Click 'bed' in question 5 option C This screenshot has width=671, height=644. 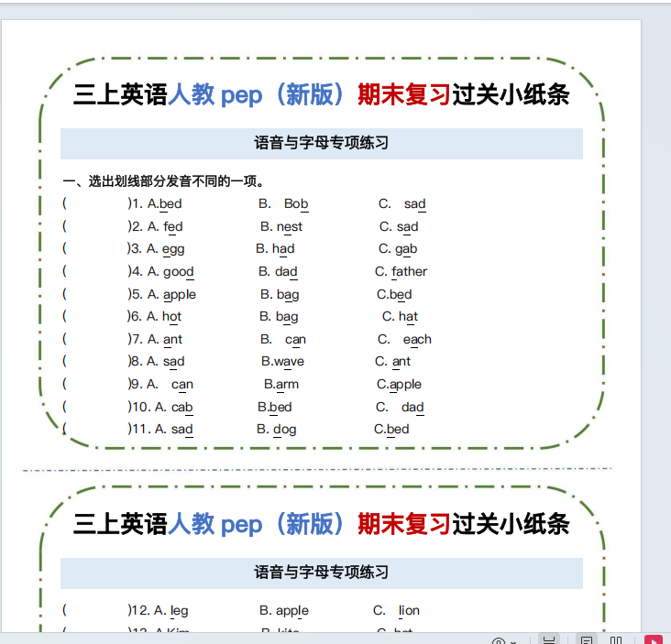(400, 295)
